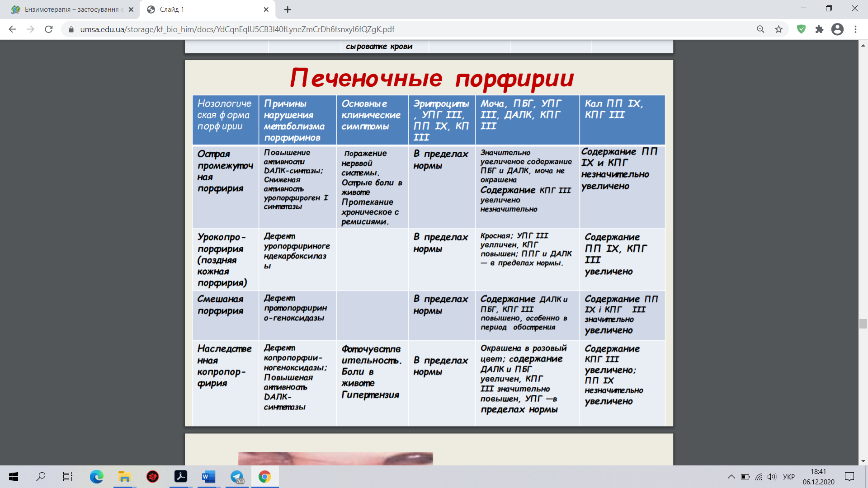Open Chrome's three-dot menu
This screenshot has width=868, height=488.
coord(855,29)
